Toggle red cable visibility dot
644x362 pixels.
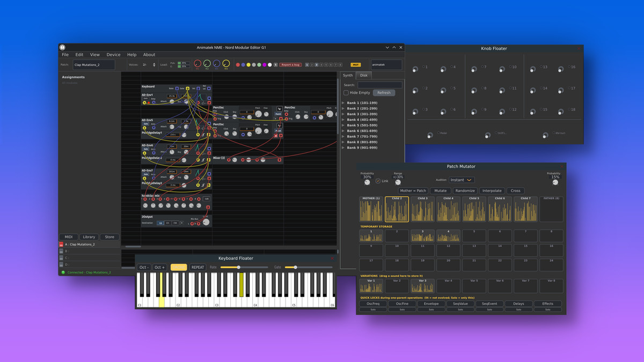[x=238, y=65]
